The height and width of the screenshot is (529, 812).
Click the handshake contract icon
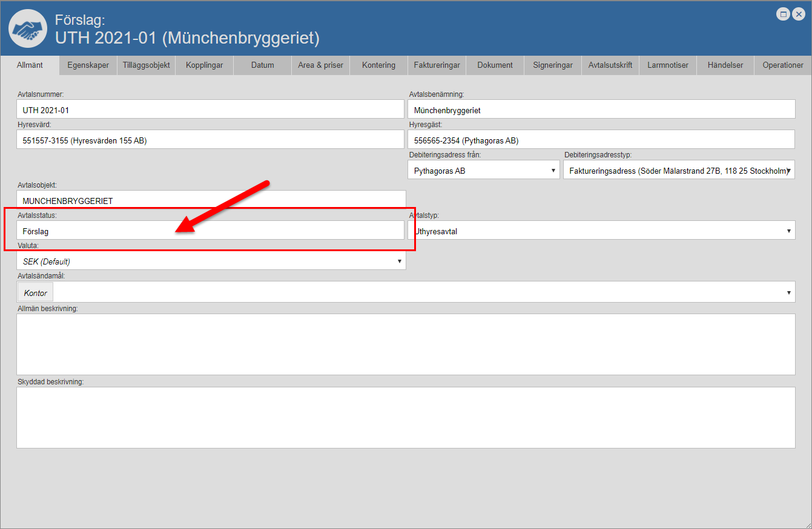coord(28,28)
